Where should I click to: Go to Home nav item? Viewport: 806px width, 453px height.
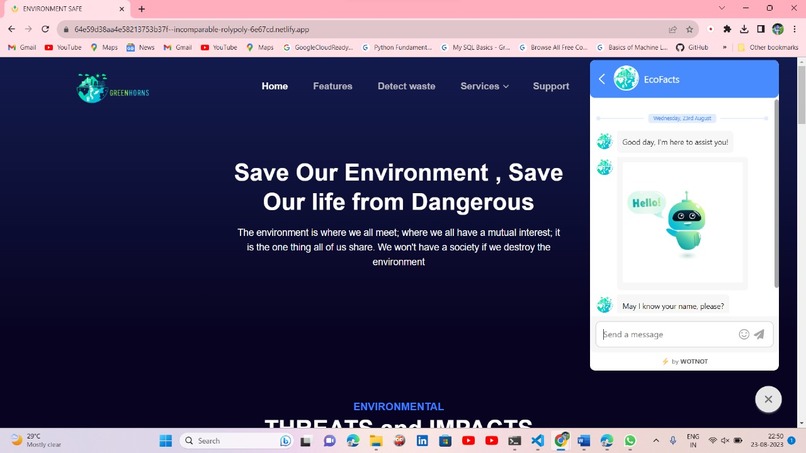(x=274, y=86)
